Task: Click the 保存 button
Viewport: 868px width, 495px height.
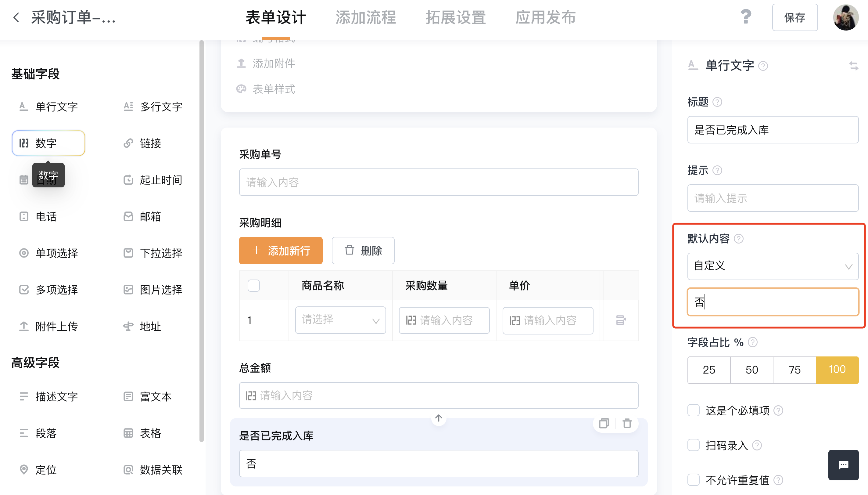Action: (x=794, y=17)
